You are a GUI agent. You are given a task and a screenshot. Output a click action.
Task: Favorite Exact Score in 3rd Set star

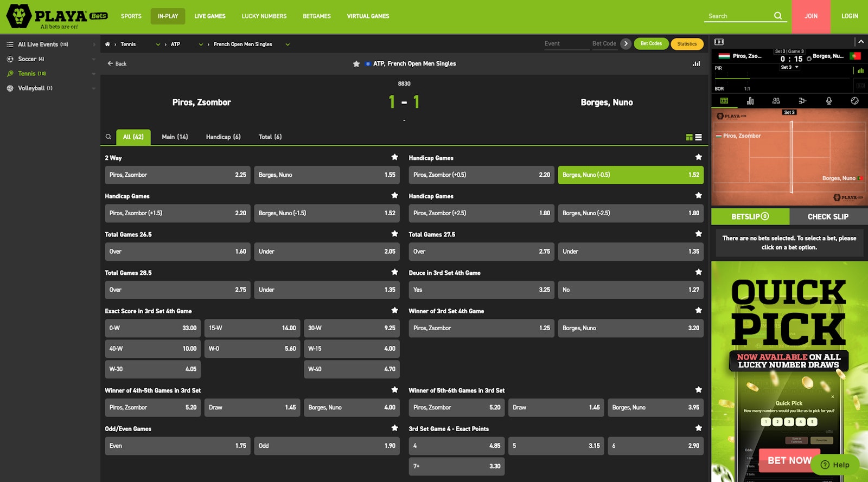(395, 311)
